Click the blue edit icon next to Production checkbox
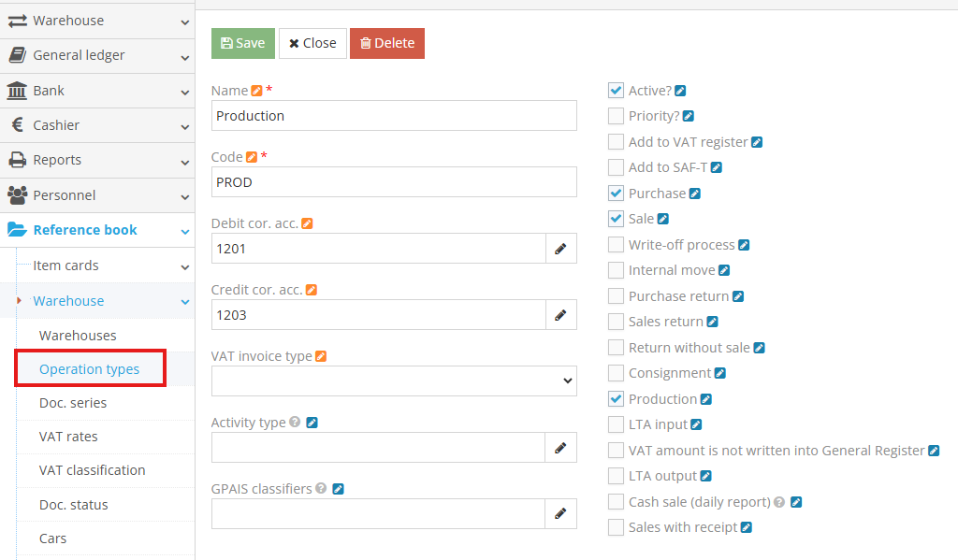 (706, 399)
